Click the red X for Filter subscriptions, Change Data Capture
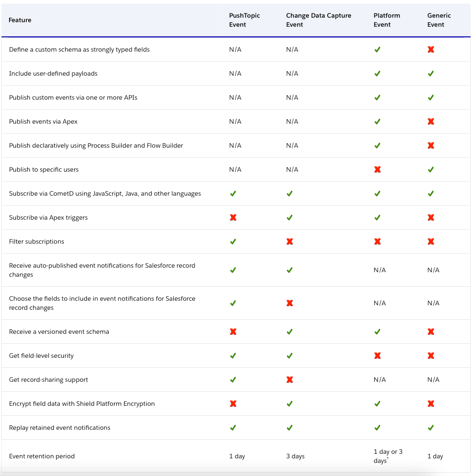 pyautogui.click(x=290, y=241)
